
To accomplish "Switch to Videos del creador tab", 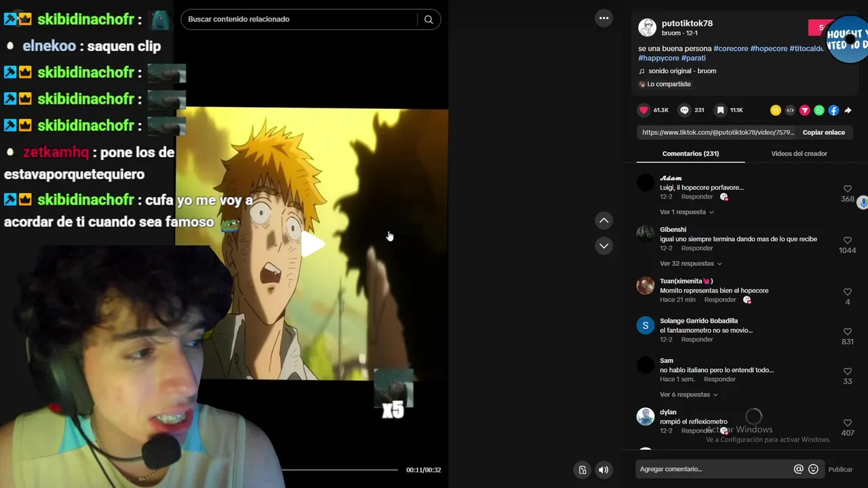I will 799,154.
